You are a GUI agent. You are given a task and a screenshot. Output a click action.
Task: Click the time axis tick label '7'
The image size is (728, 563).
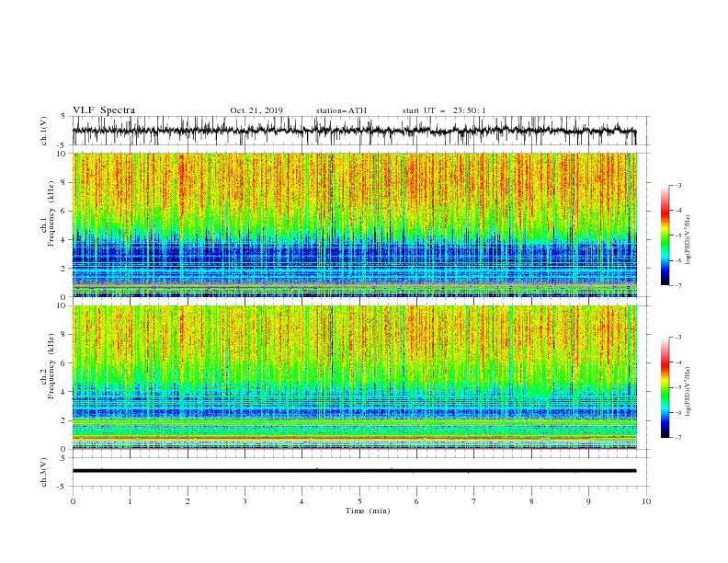coord(474,501)
